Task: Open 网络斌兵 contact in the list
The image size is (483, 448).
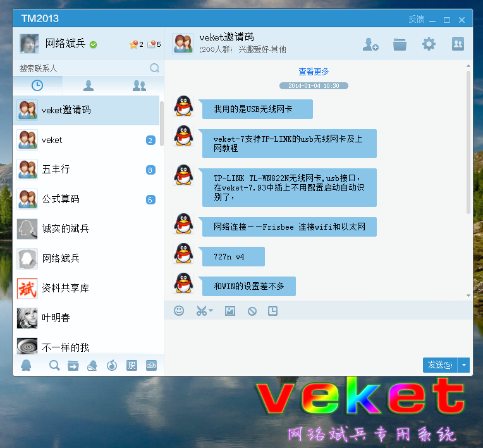Action: [86, 258]
